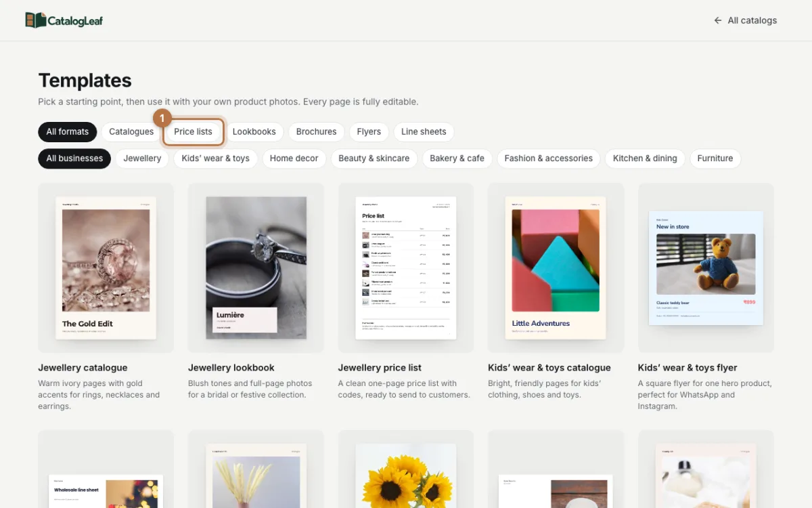Open The Gold Edit catalogue thumbnail
This screenshot has width=812, height=508.
click(x=106, y=268)
